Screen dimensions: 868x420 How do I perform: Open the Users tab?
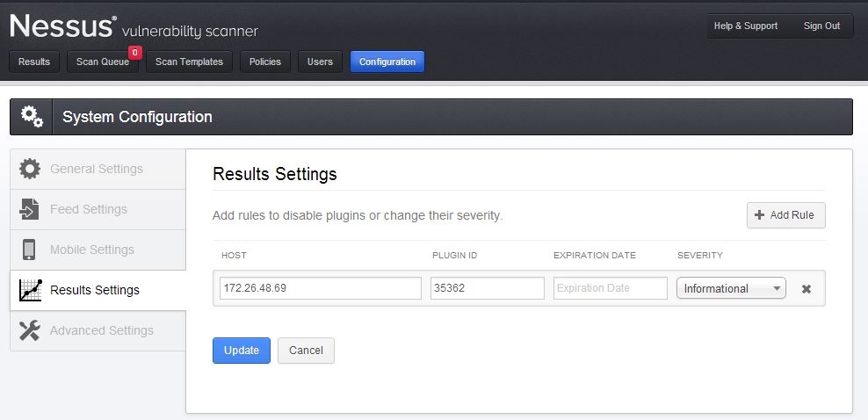pyautogui.click(x=320, y=62)
